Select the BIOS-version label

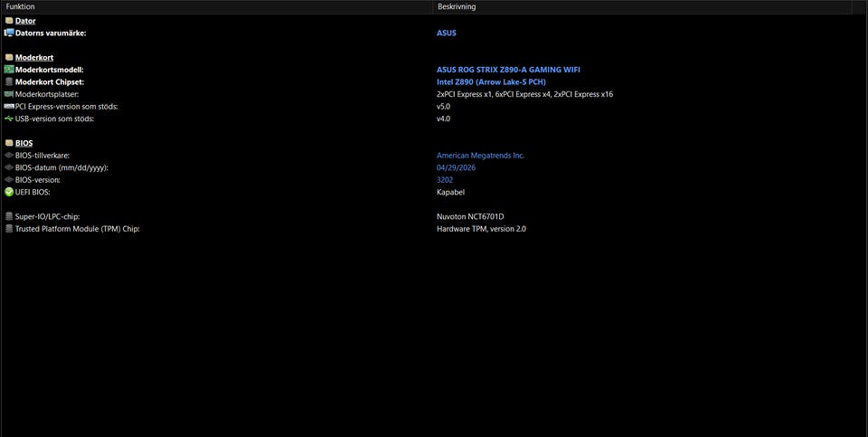[38, 179]
